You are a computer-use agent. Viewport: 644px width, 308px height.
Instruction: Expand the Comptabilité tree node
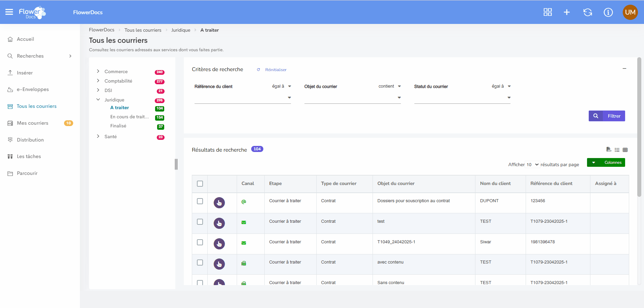98,81
